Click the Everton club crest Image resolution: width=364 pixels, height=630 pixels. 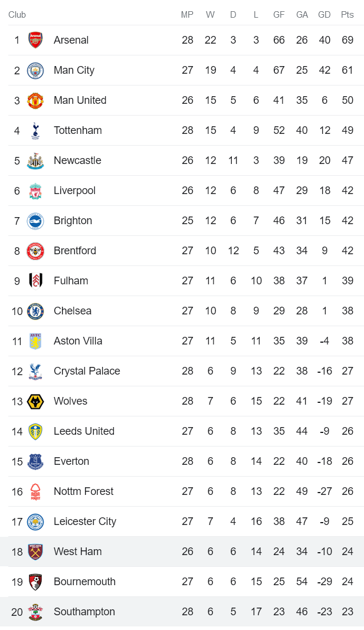tap(35, 461)
